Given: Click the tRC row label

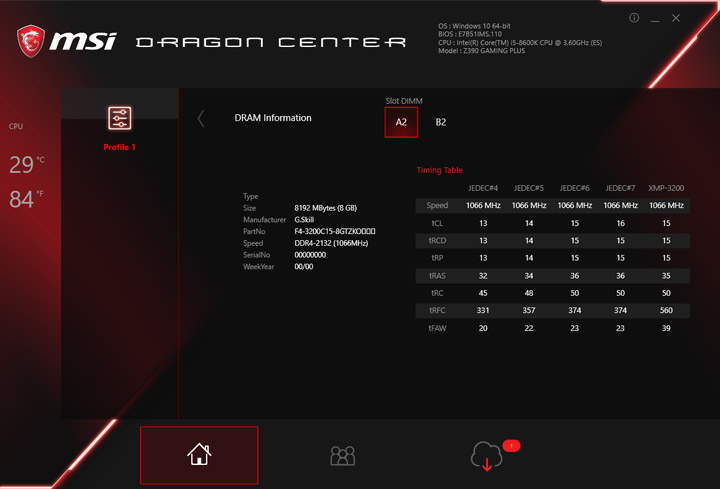Looking at the screenshot, I should (x=437, y=293).
